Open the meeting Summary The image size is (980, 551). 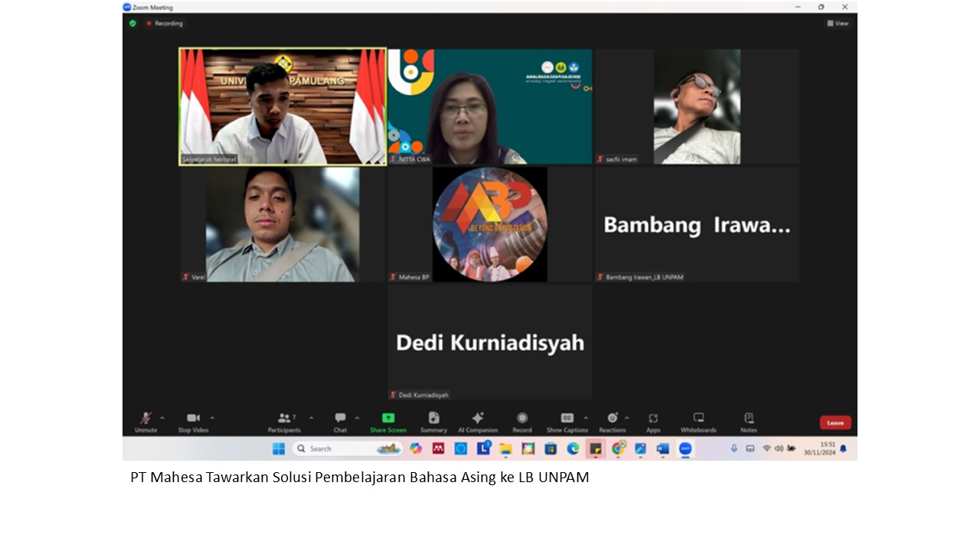tap(433, 422)
